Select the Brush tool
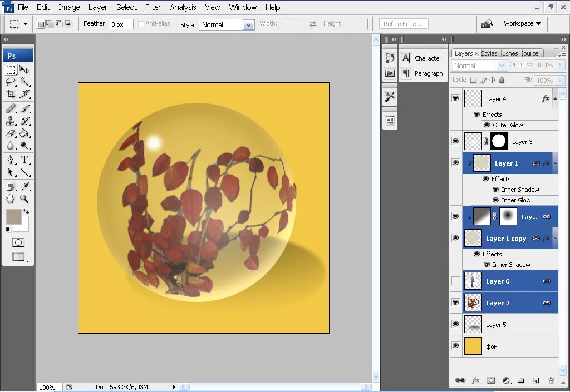This screenshot has height=392, width=570. [x=24, y=108]
